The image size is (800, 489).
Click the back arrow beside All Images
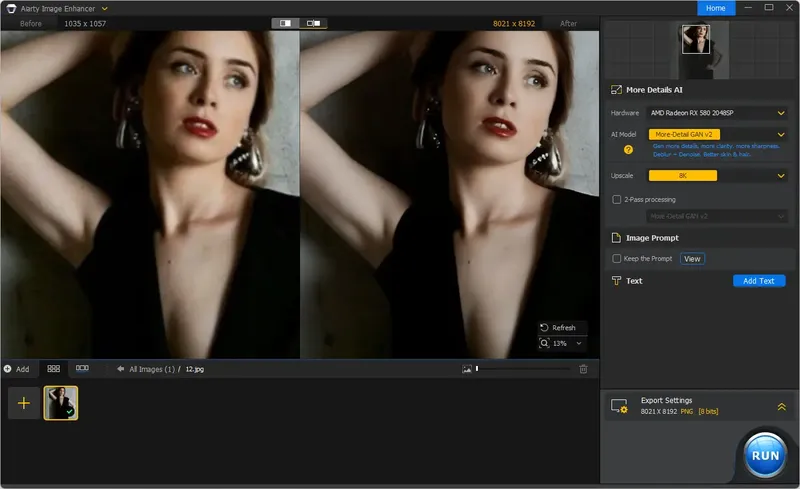click(120, 369)
